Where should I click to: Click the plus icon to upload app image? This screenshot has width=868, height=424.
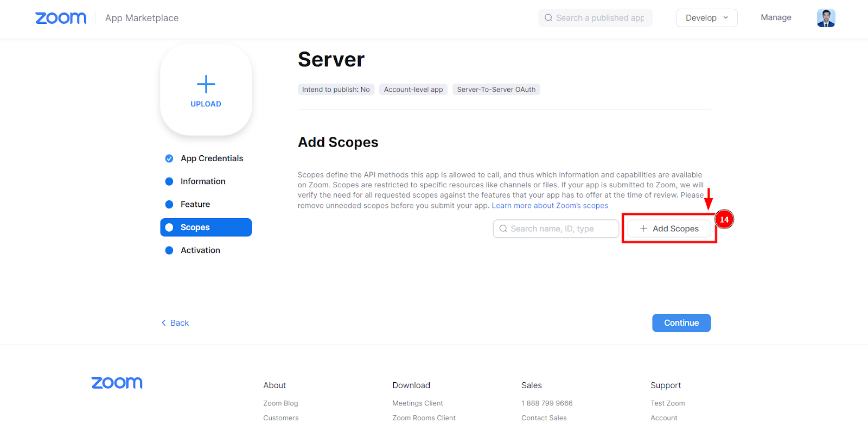tap(206, 84)
